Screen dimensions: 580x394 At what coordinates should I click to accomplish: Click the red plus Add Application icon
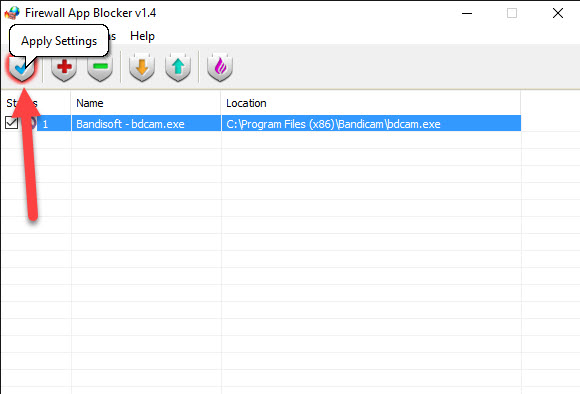(x=64, y=67)
